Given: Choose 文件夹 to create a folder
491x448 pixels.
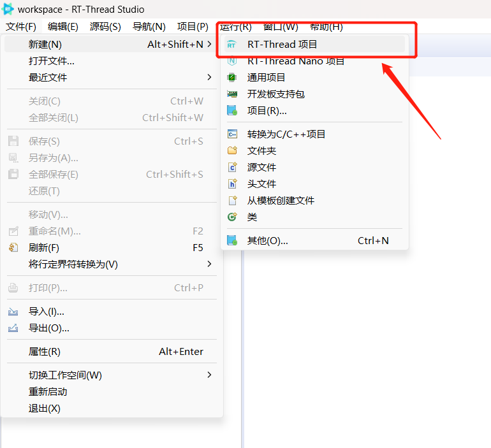Looking at the screenshot, I should point(314,151).
